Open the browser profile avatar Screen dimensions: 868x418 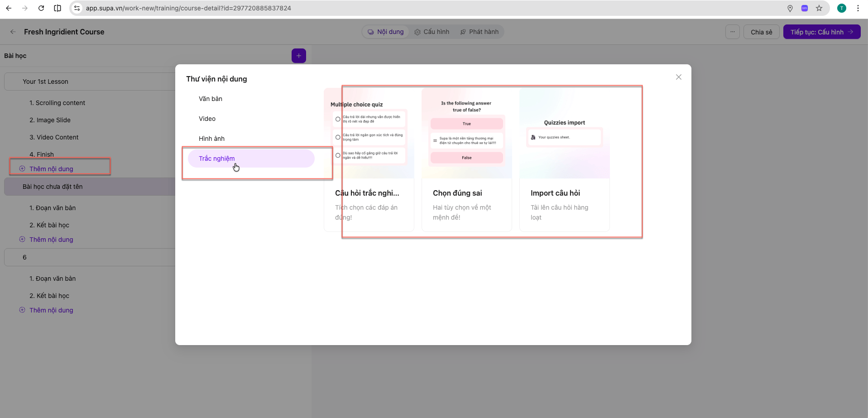point(842,8)
